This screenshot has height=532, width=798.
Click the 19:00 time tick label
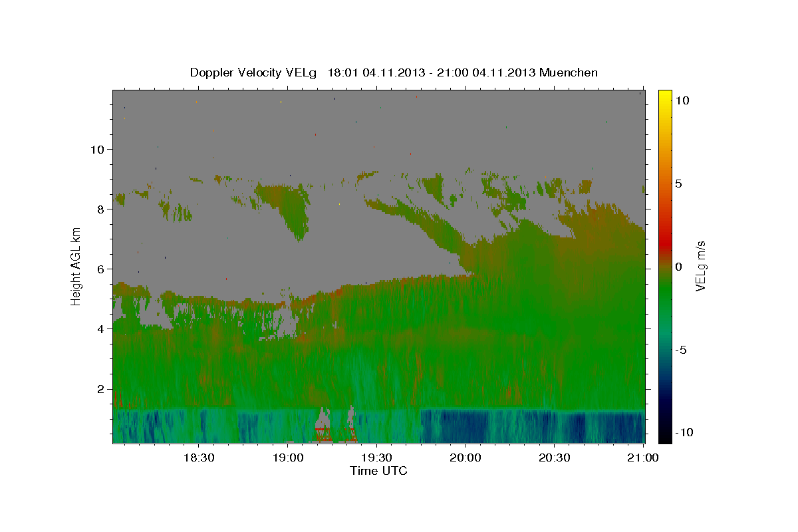pos(287,458)
